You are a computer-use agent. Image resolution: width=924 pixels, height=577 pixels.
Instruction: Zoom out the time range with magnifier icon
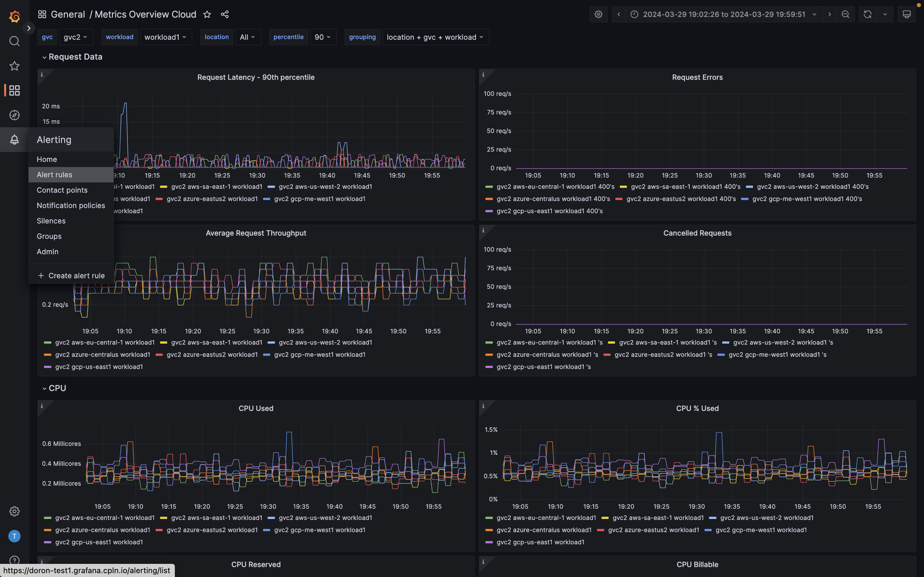coord(845,14)
